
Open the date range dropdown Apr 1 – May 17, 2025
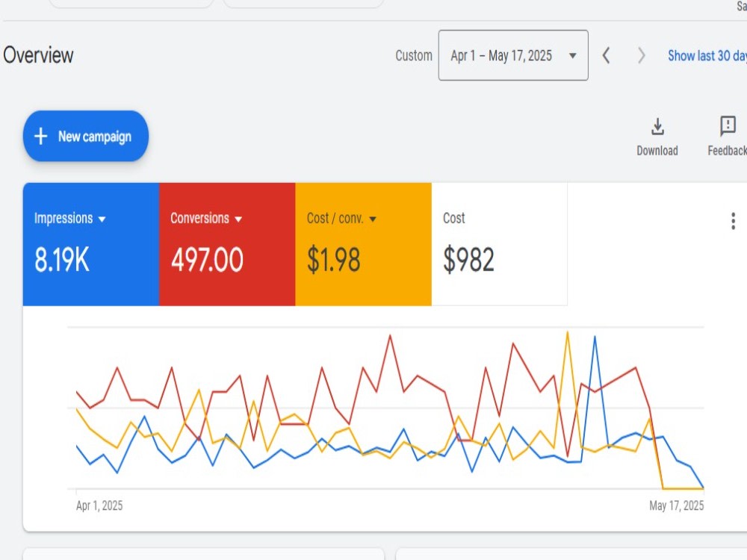513,55
